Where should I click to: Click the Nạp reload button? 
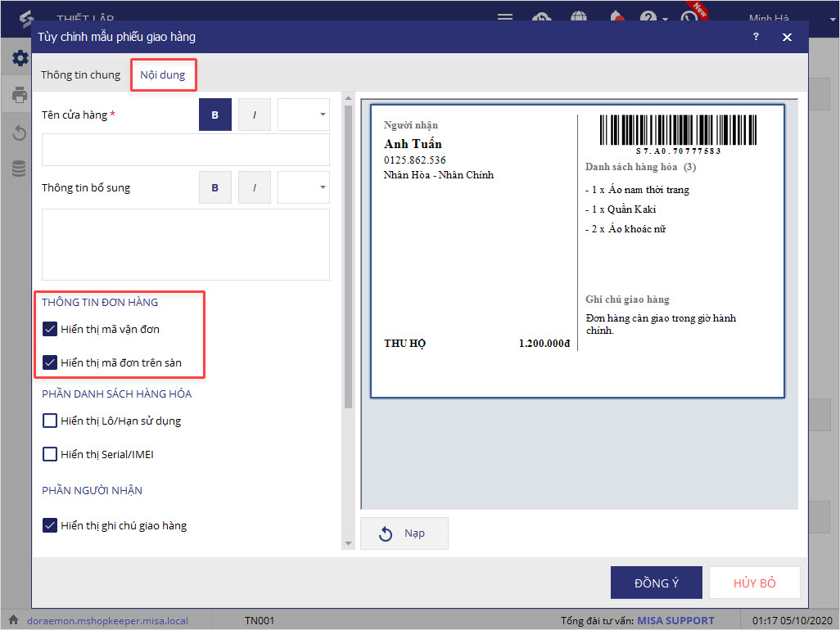404,533
